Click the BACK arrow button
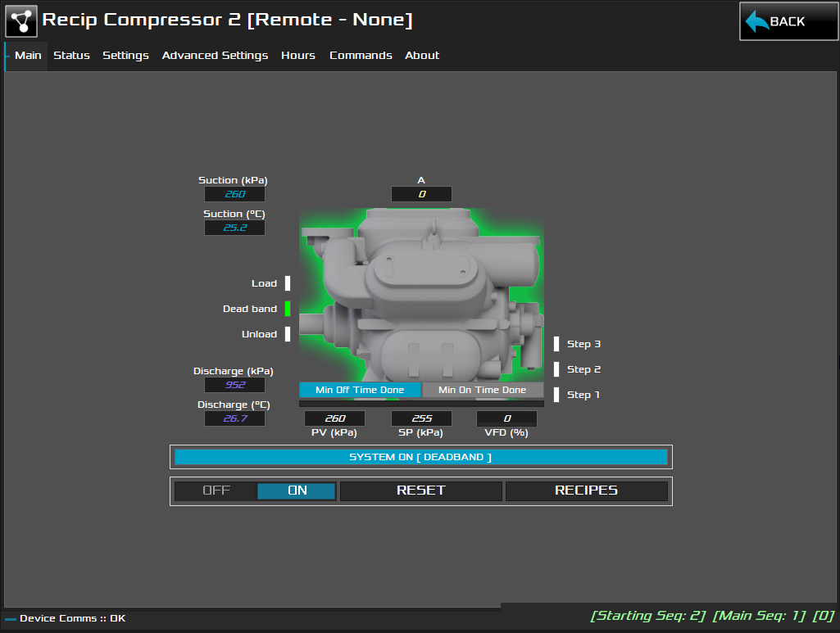This screenshot has height=633, width=840. click(788, 21)
